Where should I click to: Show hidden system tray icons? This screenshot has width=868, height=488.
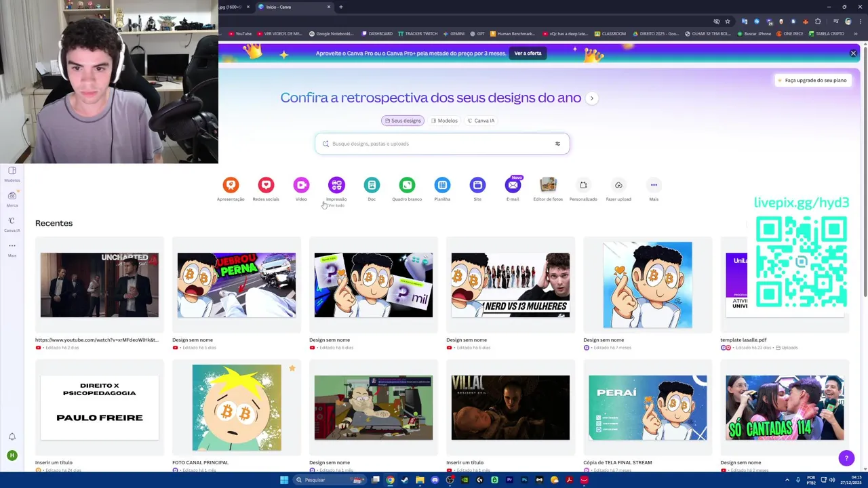point(786,480)
